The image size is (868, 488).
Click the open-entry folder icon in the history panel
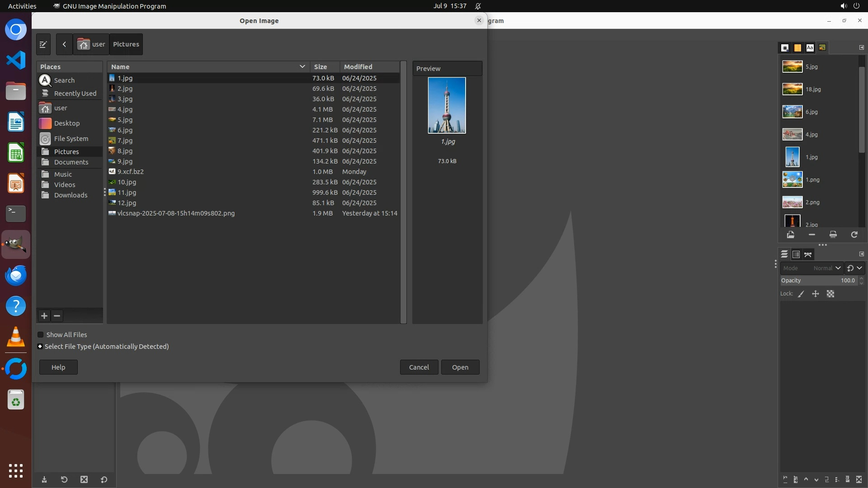(x=790, y=235)
